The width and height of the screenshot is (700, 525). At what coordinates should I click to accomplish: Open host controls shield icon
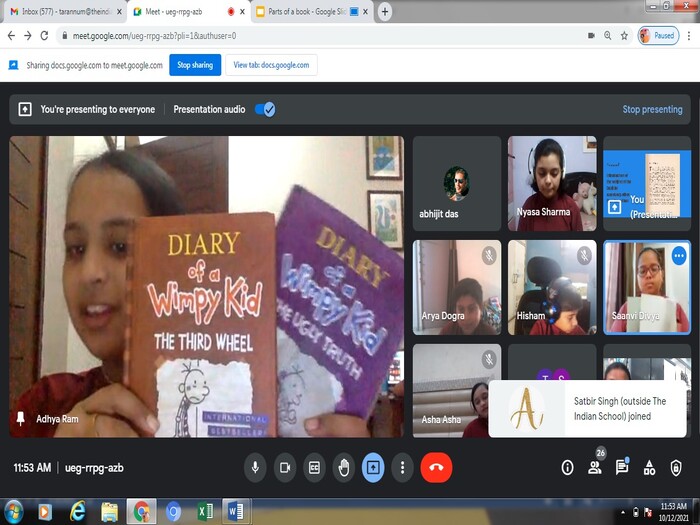click(x=676, y=467)
